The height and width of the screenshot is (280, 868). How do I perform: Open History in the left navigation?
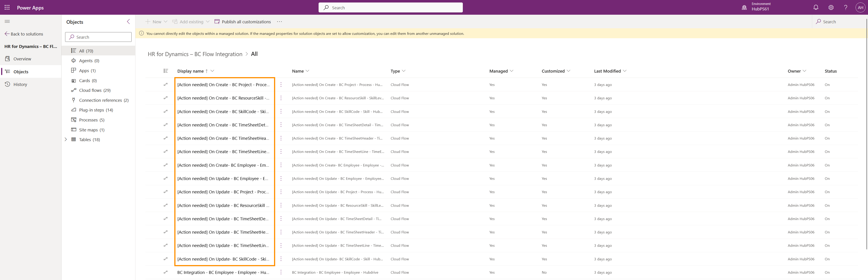[31, 84]
